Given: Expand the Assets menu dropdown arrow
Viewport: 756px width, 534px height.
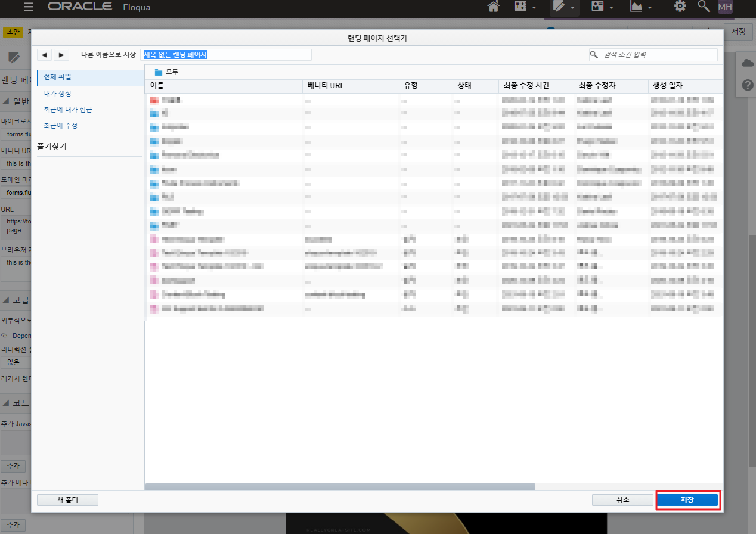Looking at the screenshot, I should tap(572, 8).
